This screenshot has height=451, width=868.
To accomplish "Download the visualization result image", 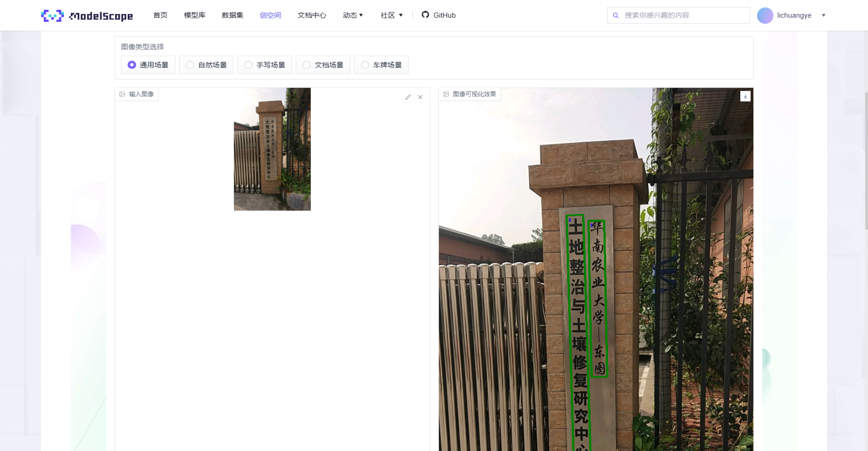I will [745, 96].
